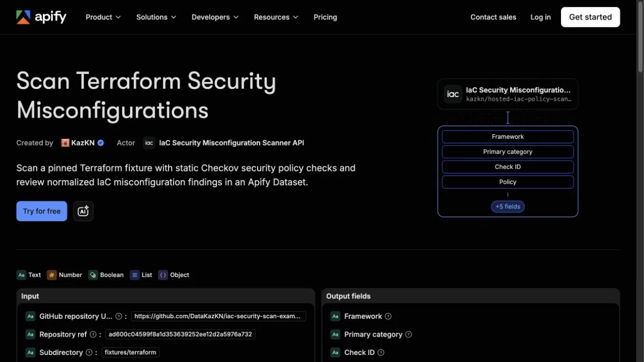Select the Framework field in diagram
The height and width of the screenshot is (362, 644).
[x=508, y=137]
